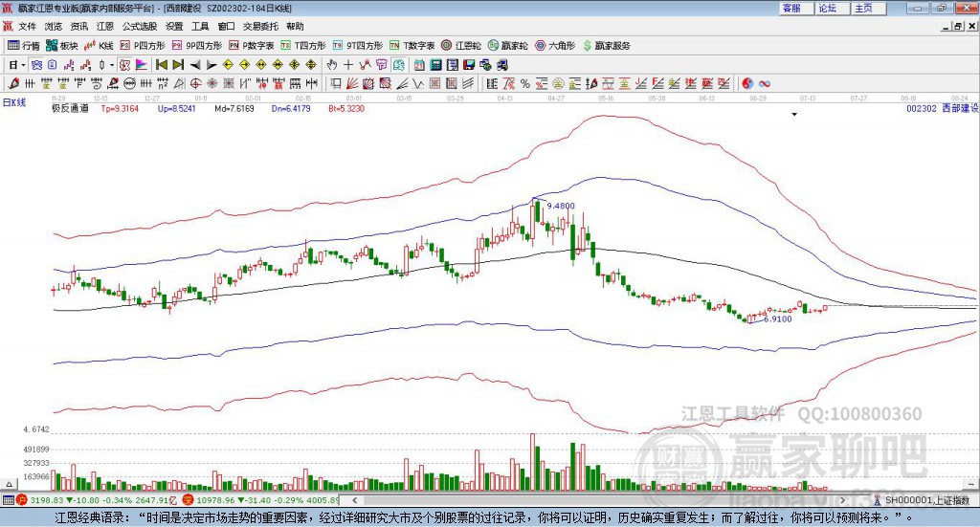
Task: Click the 极反通道 indicator name
Action: pyautogui.click(x=70, y=108)
